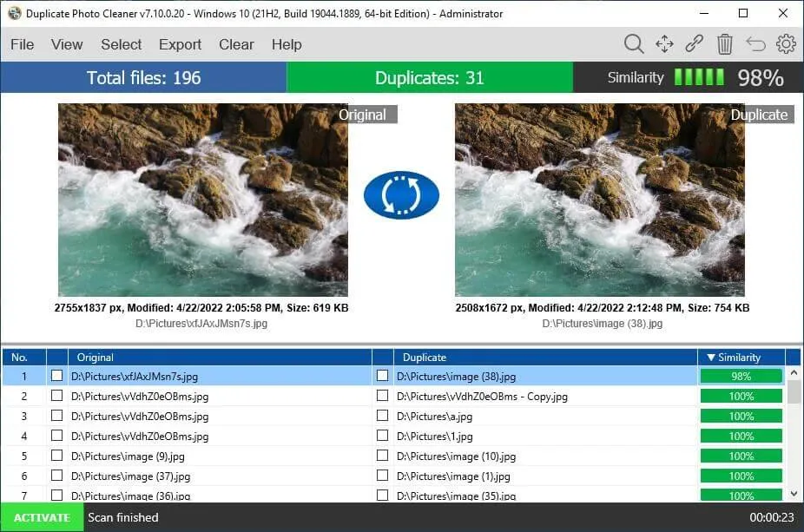The image size is (804, 532).
Task: Click the 100% similarity bar in row 2
Action: pyautogui.click(x=741, y=397)
